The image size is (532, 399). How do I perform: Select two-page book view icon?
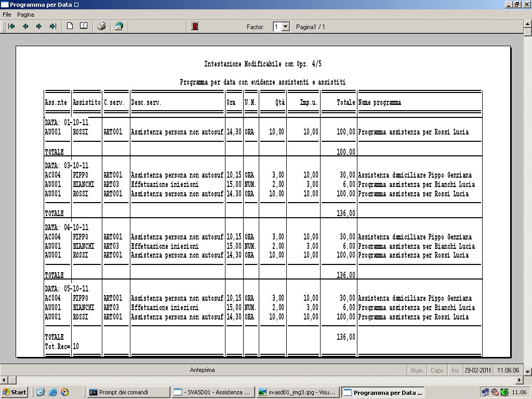84,26
